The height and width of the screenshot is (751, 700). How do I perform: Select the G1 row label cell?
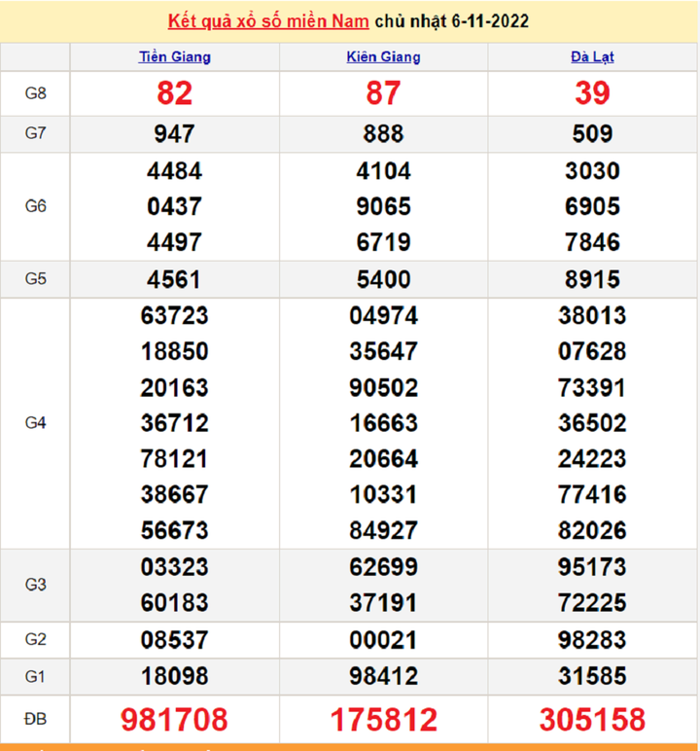36,675
